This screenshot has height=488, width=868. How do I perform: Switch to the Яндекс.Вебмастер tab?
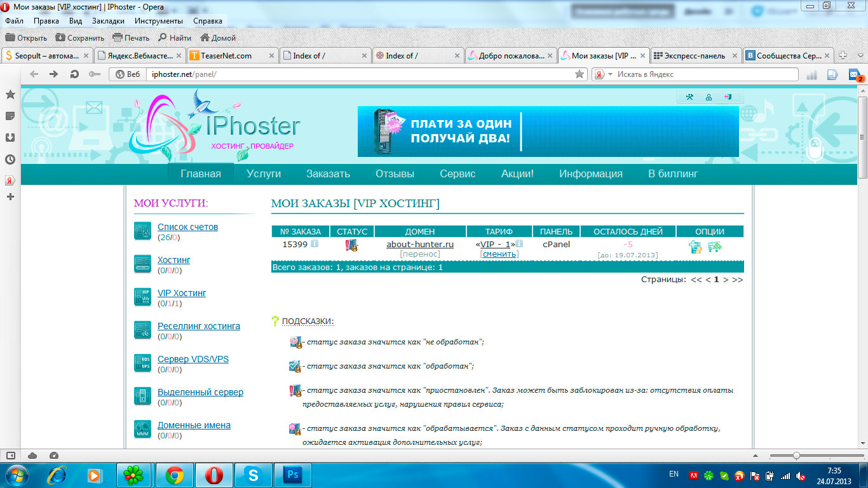[140, 56]
